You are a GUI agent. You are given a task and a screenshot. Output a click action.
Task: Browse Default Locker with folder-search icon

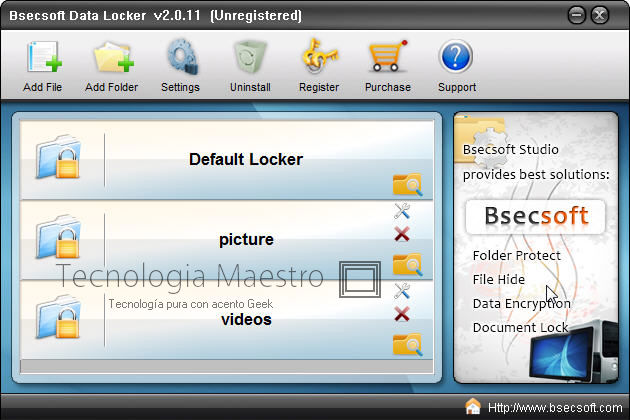click(x=407, y=185)
